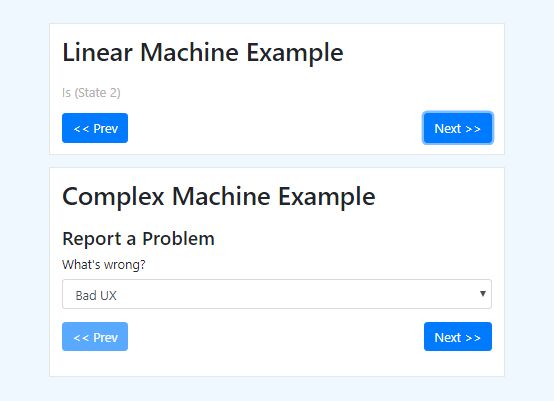The height and width of the screenshot is (401, 554).
Task: Advance the Complex Machine form with Next
Action: [458, 337]
